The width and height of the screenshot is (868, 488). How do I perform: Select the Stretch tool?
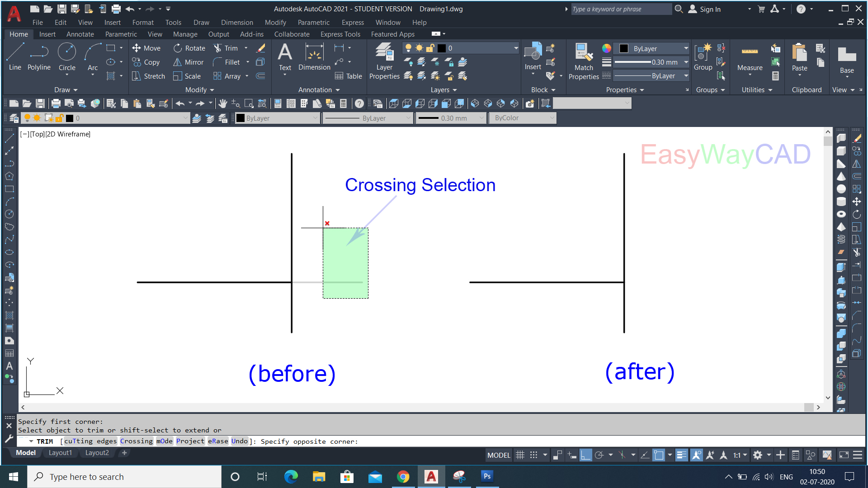148,76
